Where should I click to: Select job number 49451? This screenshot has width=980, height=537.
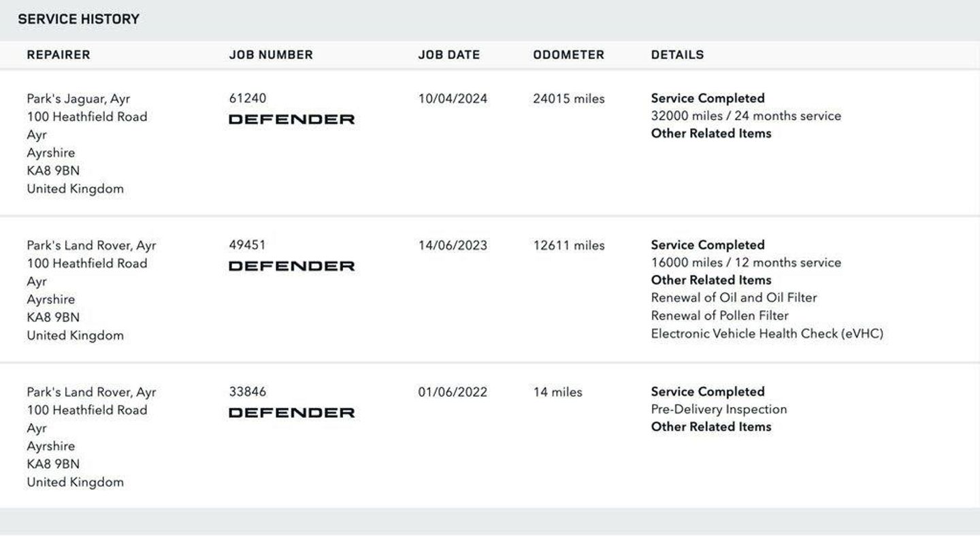(248, 245)
